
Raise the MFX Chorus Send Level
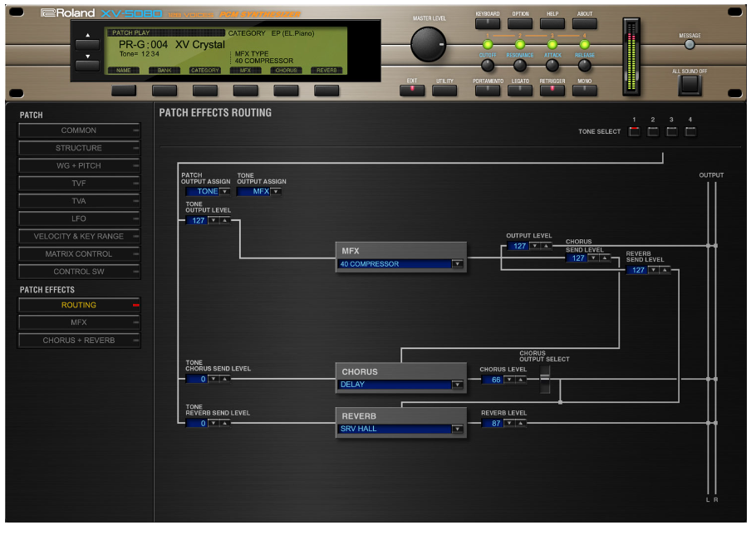[605, 258]
